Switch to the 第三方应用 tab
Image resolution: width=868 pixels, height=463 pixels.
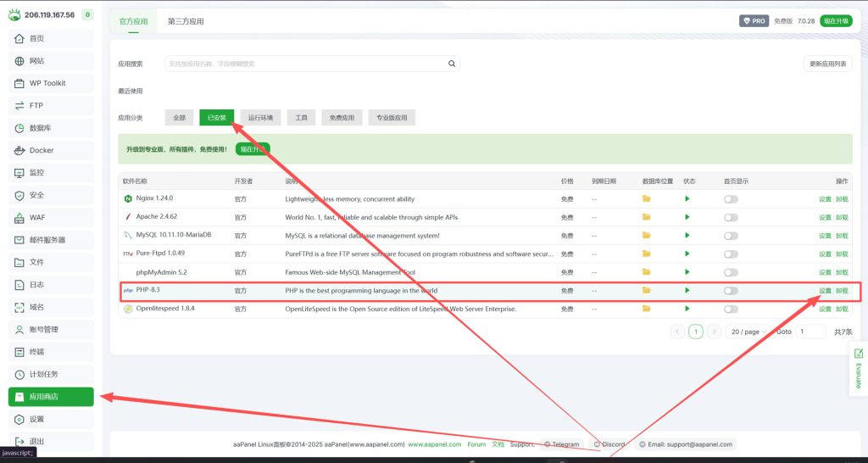coord(186,21)
